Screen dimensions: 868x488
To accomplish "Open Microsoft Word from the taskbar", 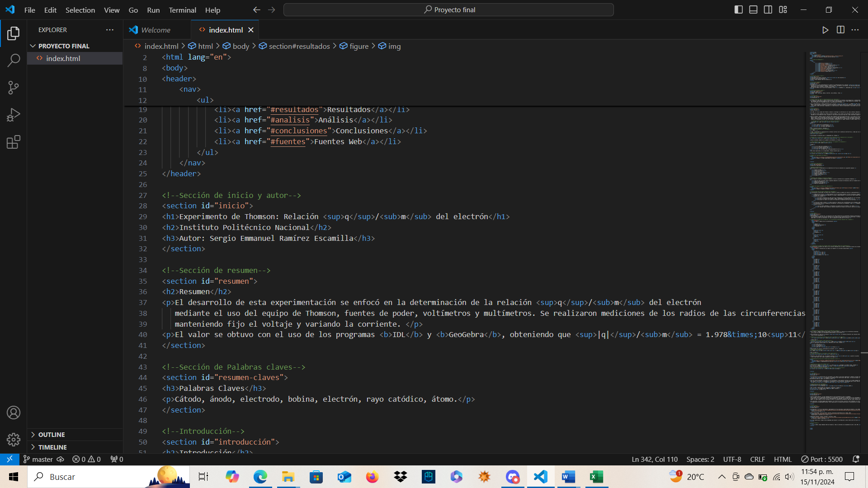I will pyautogui.click(x=568, y=477).
